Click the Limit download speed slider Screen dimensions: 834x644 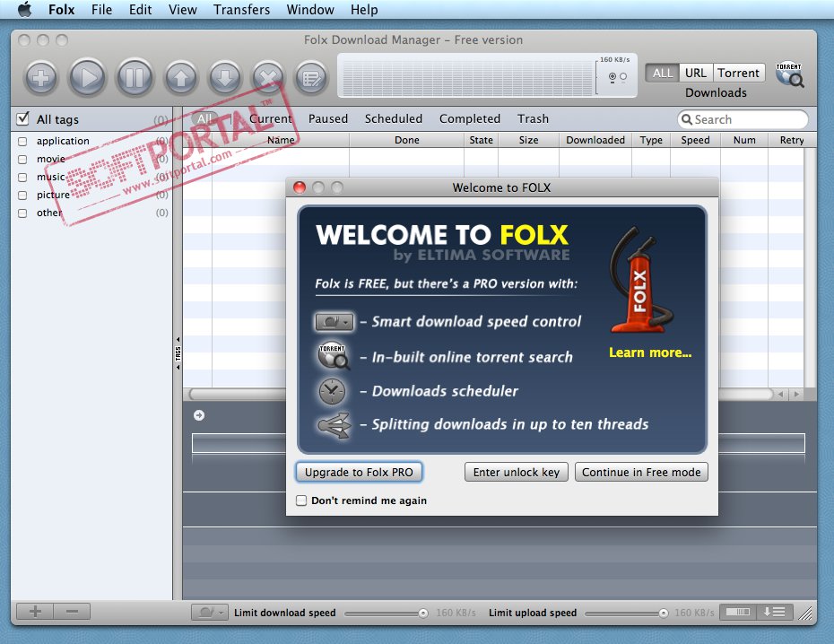coord(387,614)
